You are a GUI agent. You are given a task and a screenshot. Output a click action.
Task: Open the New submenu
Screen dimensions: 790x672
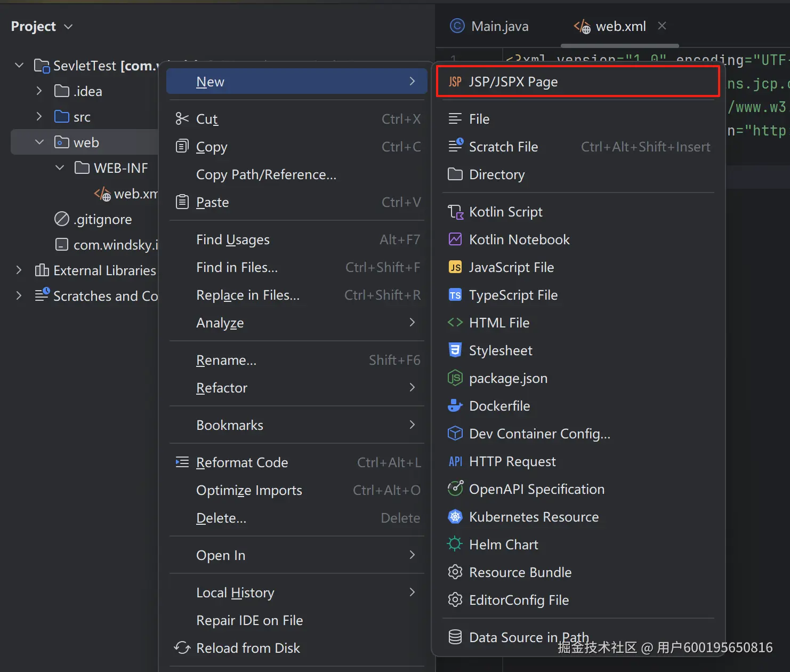point(296,82)
